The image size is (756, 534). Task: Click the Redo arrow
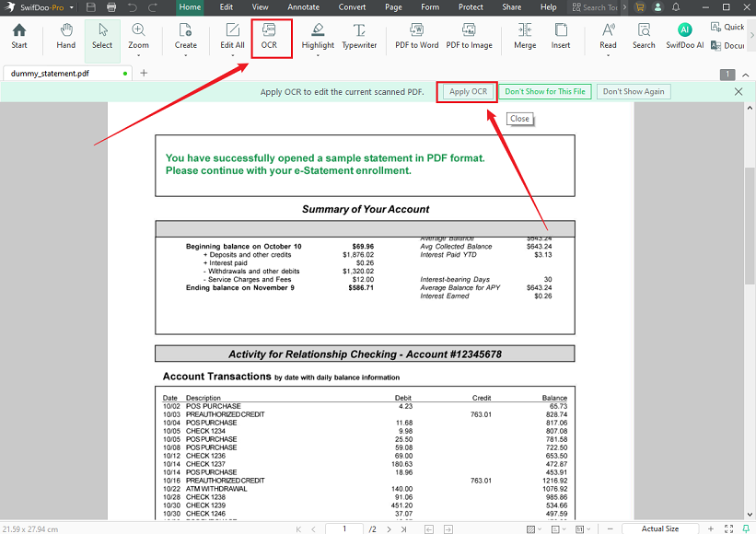point(153,7)
